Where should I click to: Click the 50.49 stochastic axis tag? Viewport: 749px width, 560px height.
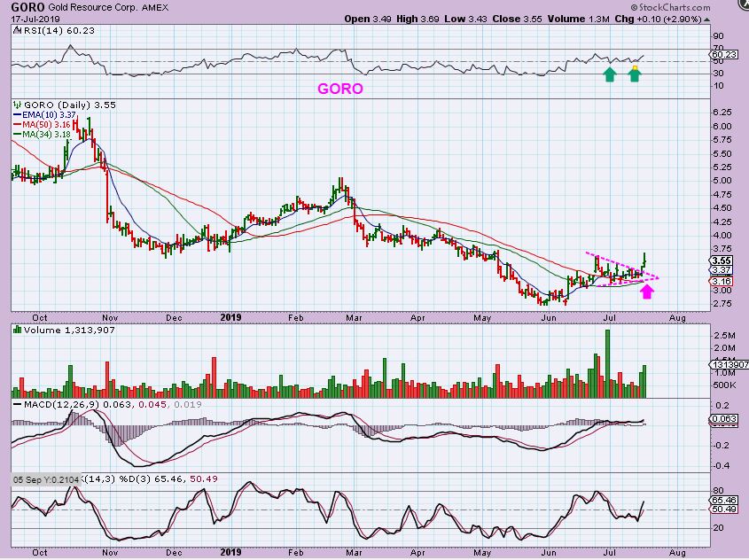pyautogui.click(x=723, y=509)
